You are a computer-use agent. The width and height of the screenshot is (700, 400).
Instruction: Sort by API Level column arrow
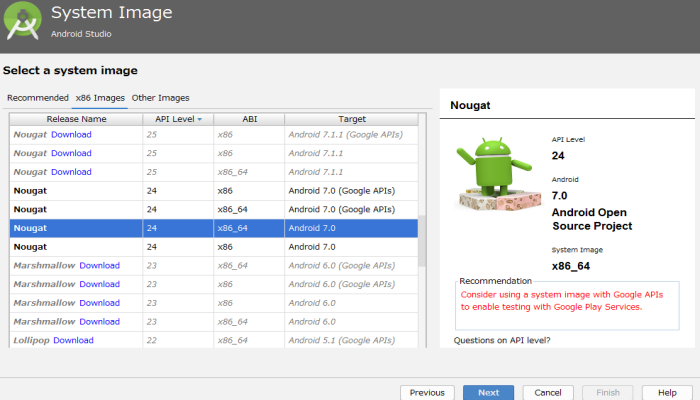[x=199, y=119]
